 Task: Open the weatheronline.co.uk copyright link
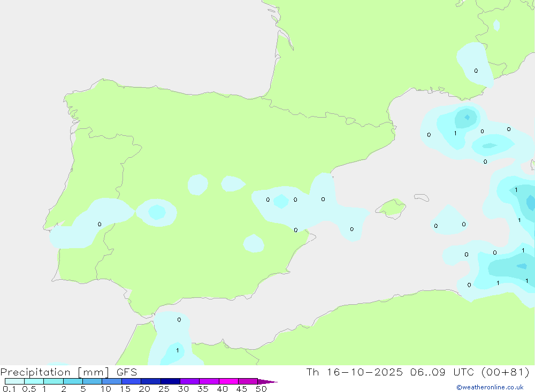coord(490,387)
